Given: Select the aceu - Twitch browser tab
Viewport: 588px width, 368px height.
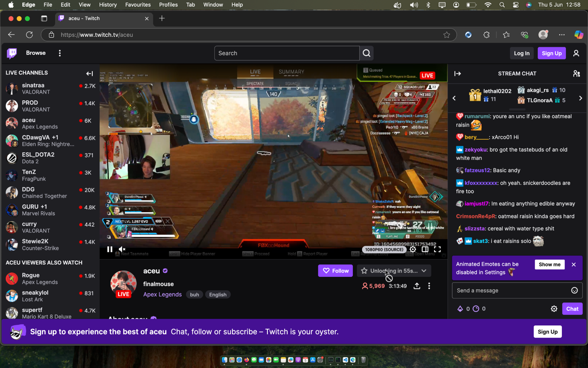Looking at the screenshot, I should 103,18.
